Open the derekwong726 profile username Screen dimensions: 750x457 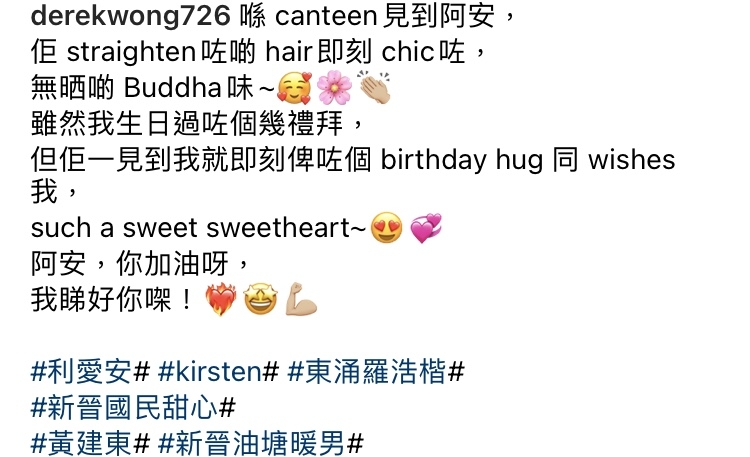131,16
